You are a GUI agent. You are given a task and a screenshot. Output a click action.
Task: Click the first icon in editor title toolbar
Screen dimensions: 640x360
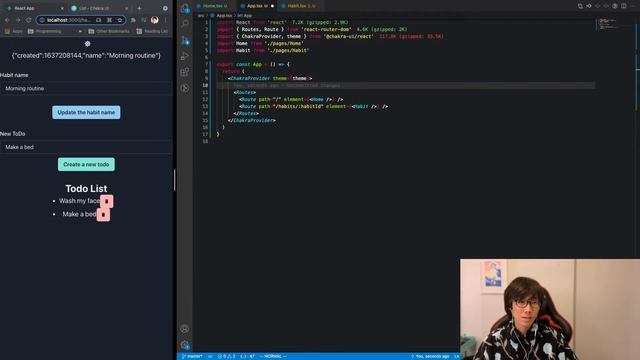[580, 6]
